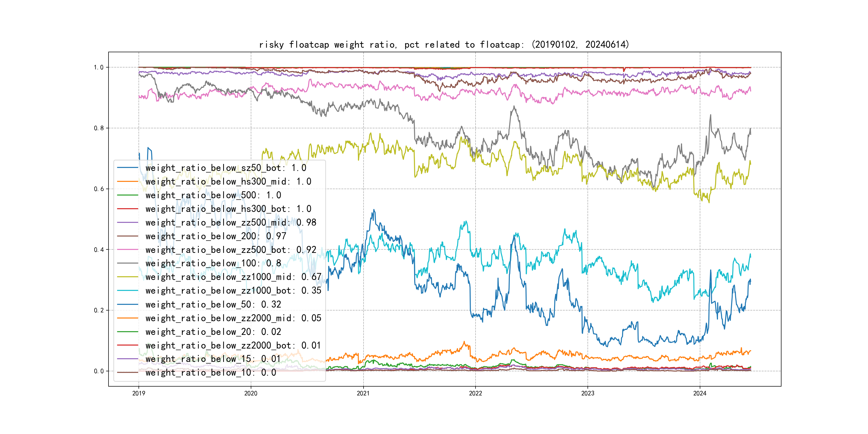Click the 0.6 y-axis tick label
This screenshot has height=434, width=868.
(98, 189)
